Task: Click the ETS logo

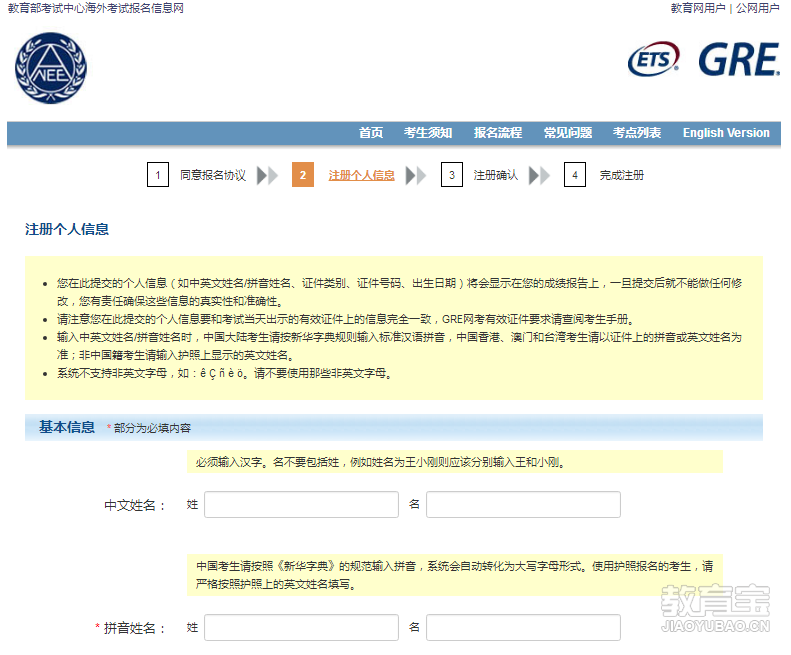Action: tap(654, 59)
